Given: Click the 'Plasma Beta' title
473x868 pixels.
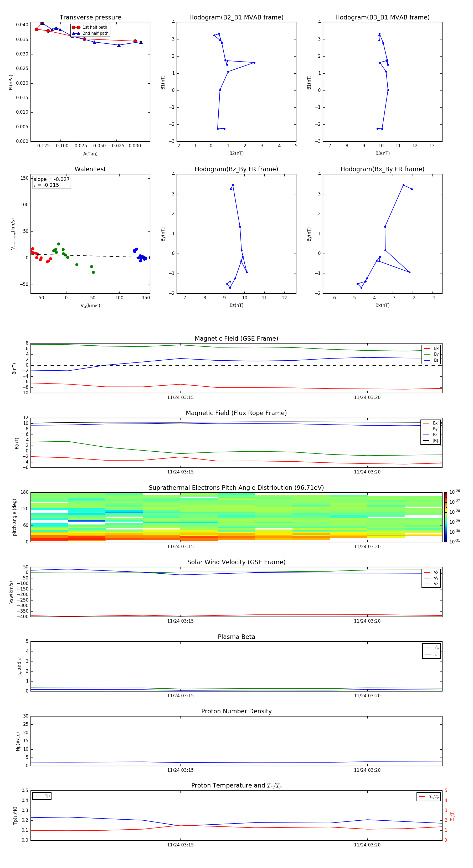Looking at the screenshot, I should (236, 637).
